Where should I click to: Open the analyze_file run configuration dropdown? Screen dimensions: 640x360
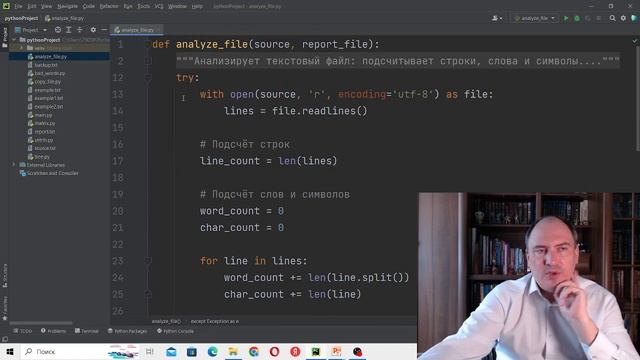[535, 18]
